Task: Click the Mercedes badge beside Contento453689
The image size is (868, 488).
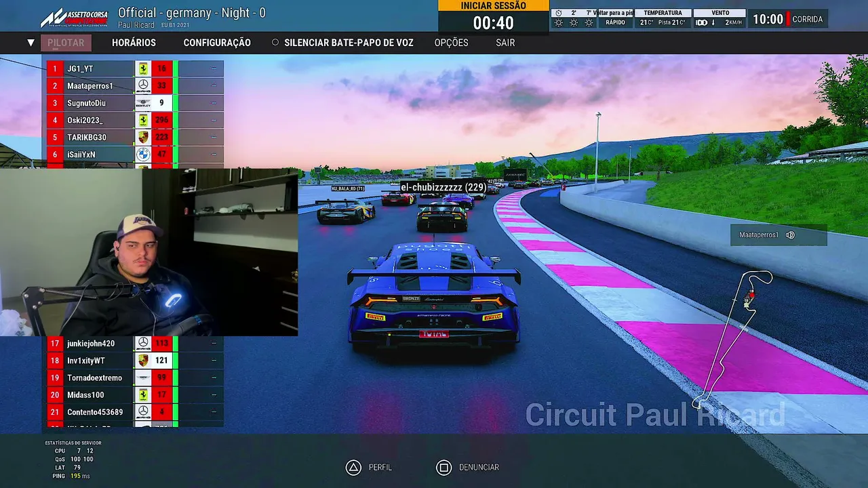Action: coord(143,412)
